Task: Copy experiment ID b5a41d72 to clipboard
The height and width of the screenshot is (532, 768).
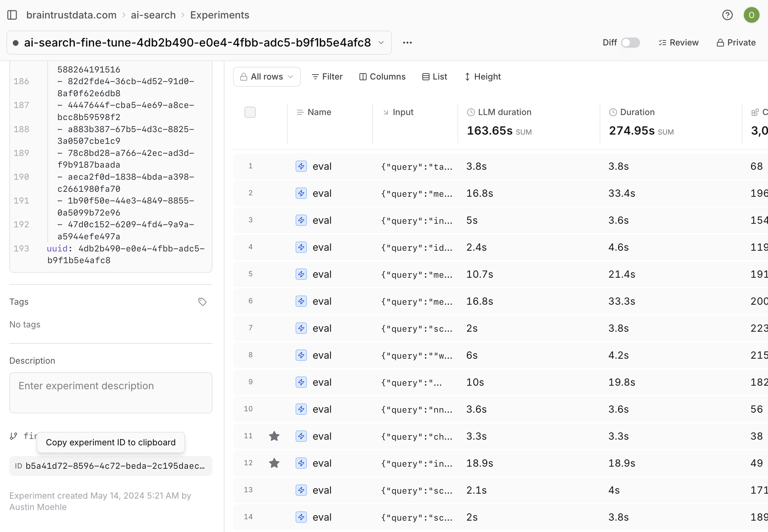Action: tap(110, 466)
